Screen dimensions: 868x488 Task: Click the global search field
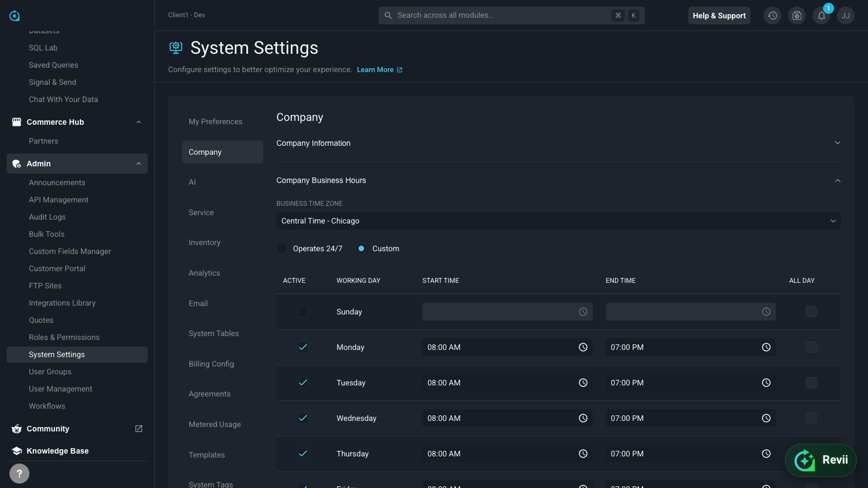pyautogui.click(x=512, y=16)
